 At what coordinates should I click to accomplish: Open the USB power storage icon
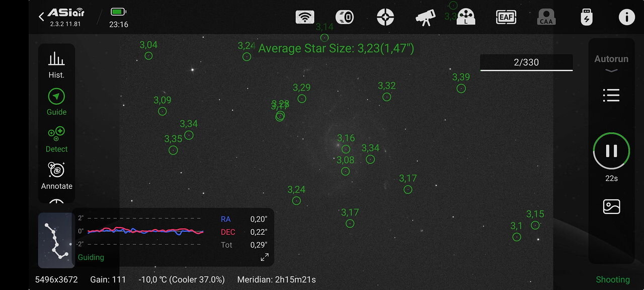pos(586,17)
